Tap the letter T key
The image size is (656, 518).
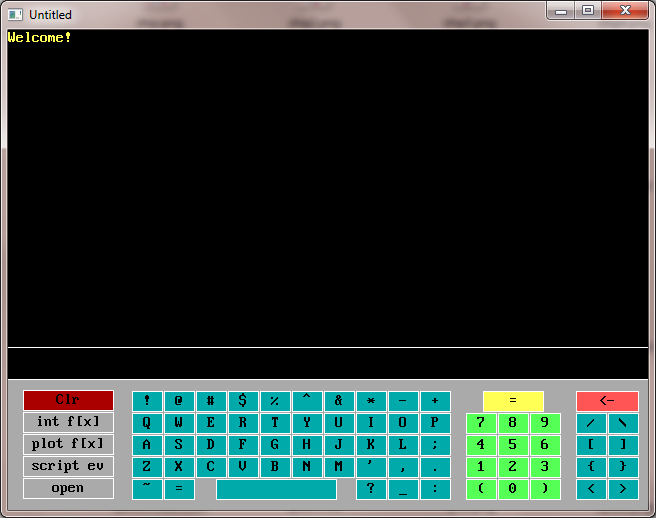(275, 423)
